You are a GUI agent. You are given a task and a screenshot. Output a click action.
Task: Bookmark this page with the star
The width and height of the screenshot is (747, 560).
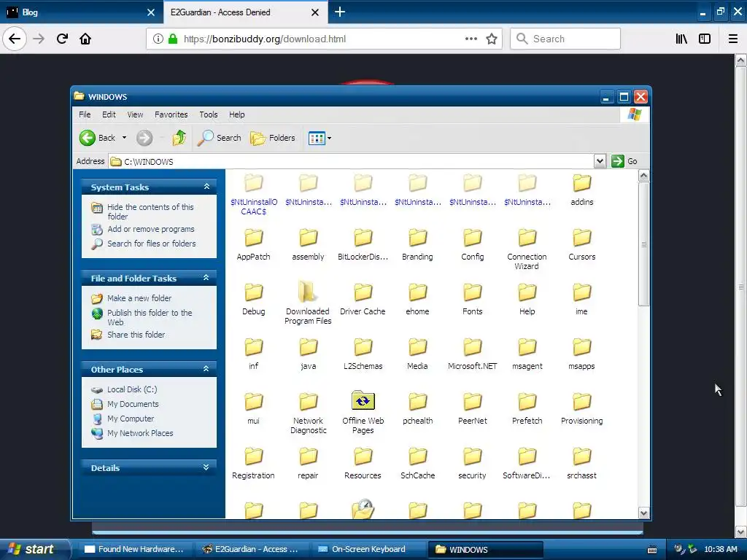click(x=492, y=39)
